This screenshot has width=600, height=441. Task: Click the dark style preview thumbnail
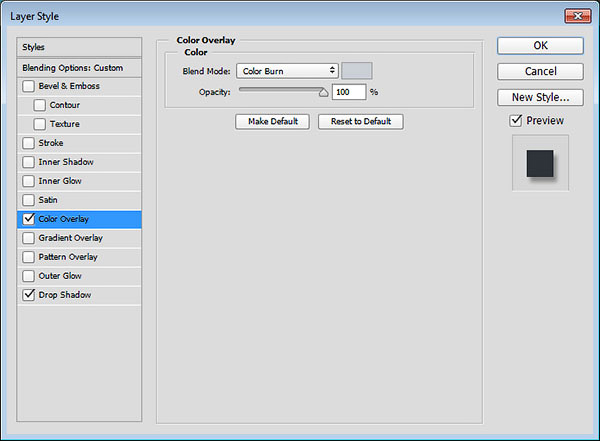coord(540,163)
